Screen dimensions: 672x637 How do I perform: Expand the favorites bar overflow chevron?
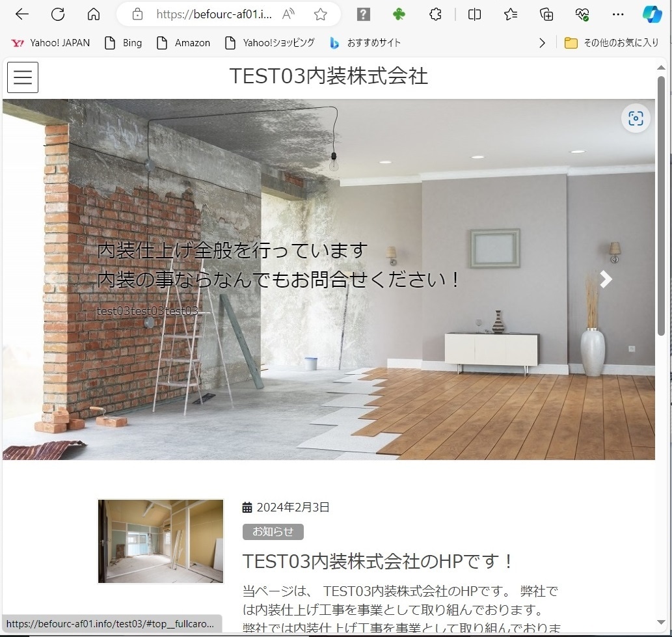click(542, 43)
